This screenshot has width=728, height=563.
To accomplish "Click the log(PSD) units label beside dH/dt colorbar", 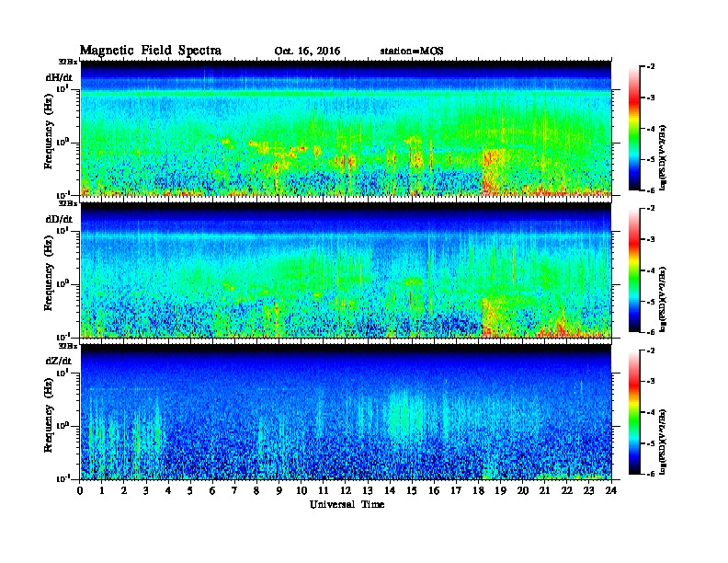I will [x=665, y=158].
